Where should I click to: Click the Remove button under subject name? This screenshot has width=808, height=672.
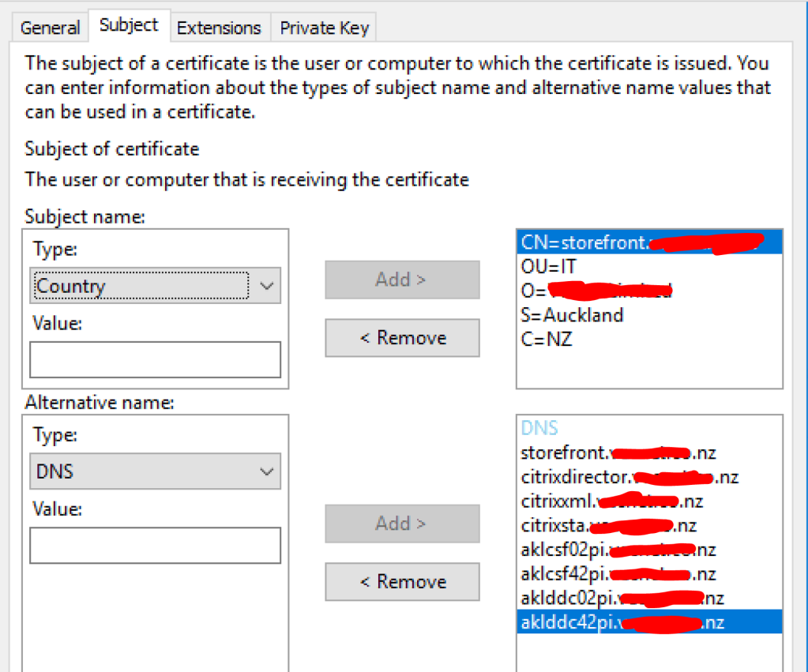pyautogui.click(x=401, y=337)
